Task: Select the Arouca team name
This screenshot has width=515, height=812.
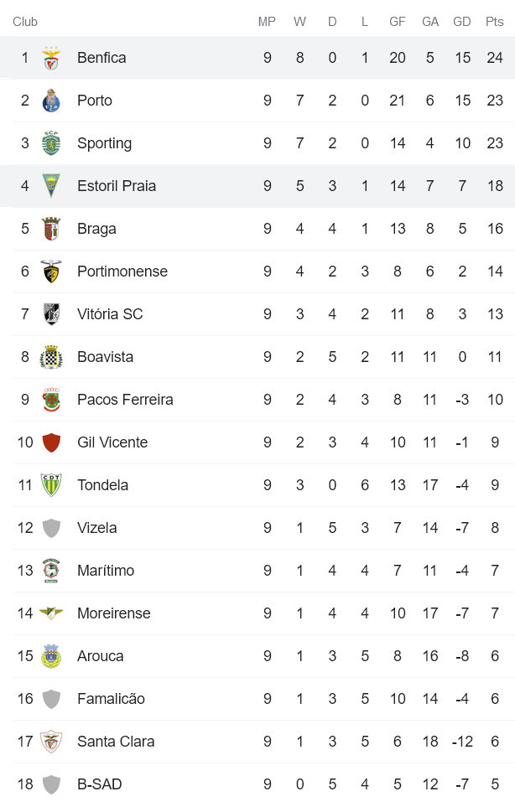Action: pos(101,656)
